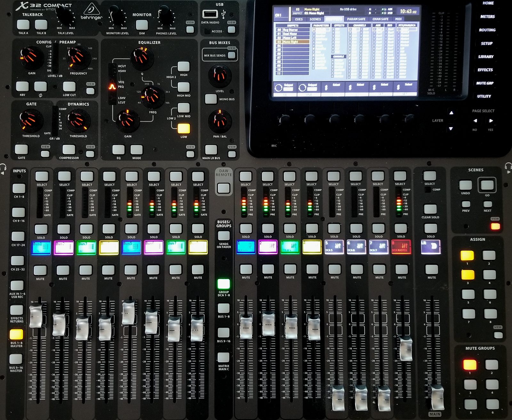Toggle the phase invert button

click(41, 86)
